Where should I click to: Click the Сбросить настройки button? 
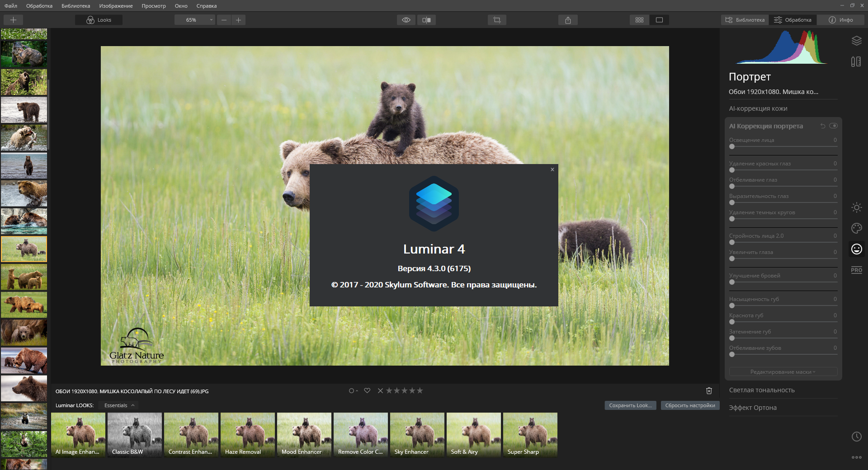(x=689, y=405)
